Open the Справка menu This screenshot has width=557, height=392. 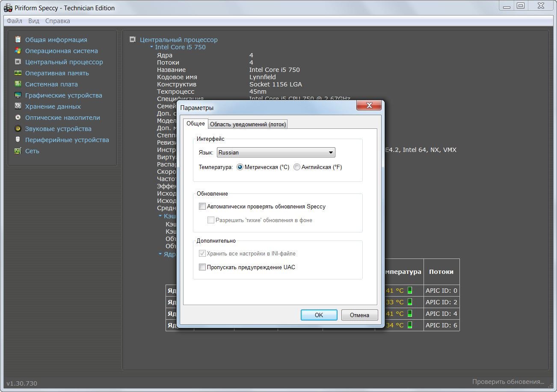click(57, 21)
